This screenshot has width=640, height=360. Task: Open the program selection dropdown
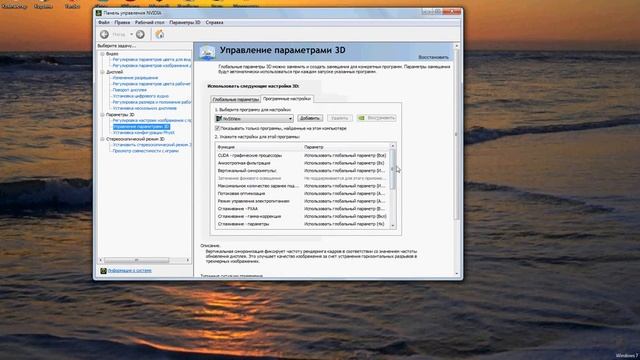coord(254,118)
